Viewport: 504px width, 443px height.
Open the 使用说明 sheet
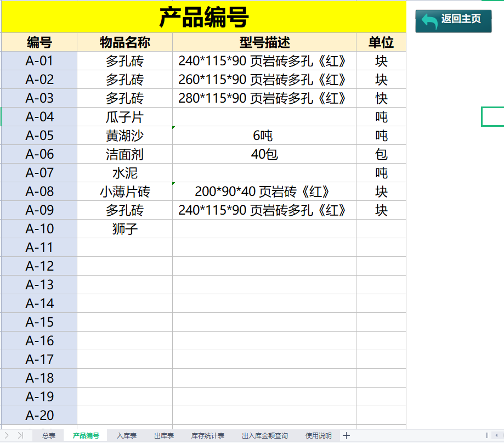tap(317, 435)
